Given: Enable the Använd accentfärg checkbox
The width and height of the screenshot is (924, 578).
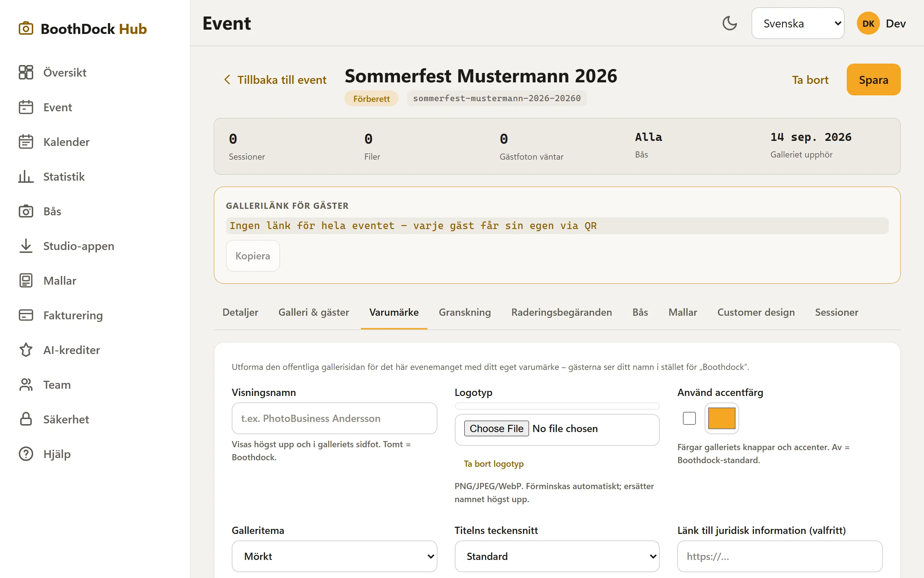Looking at the screenshot, I should pos(689,418).
